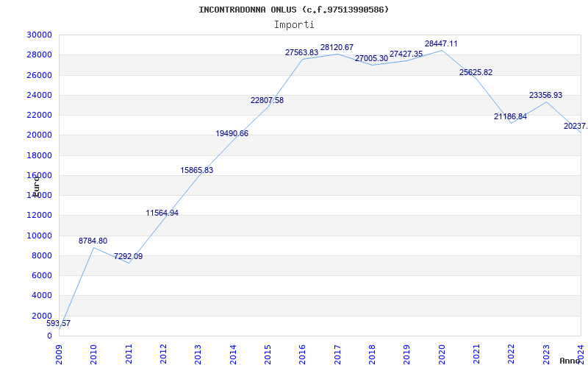Click the 2009 year axis label
Viewport: 588px width, 368px height.
click(x=59, y=355)
